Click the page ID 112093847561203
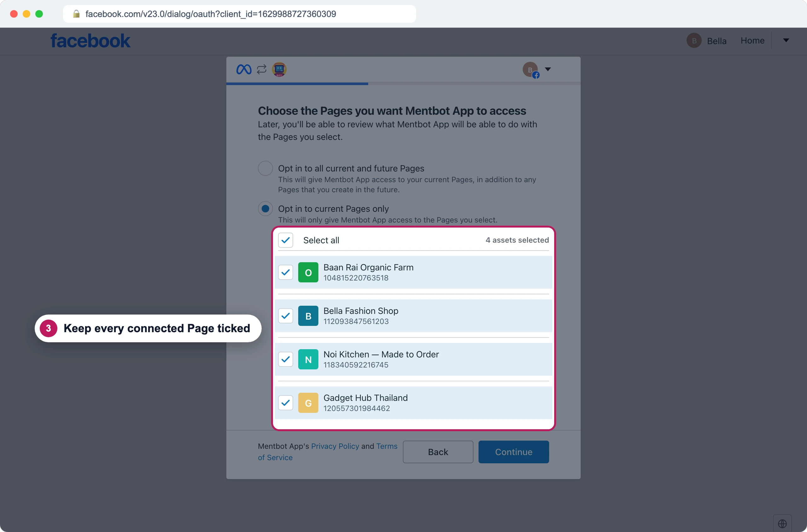Image resolution: width=807 pixels, height=532 pixels. (x=356, y=321)
